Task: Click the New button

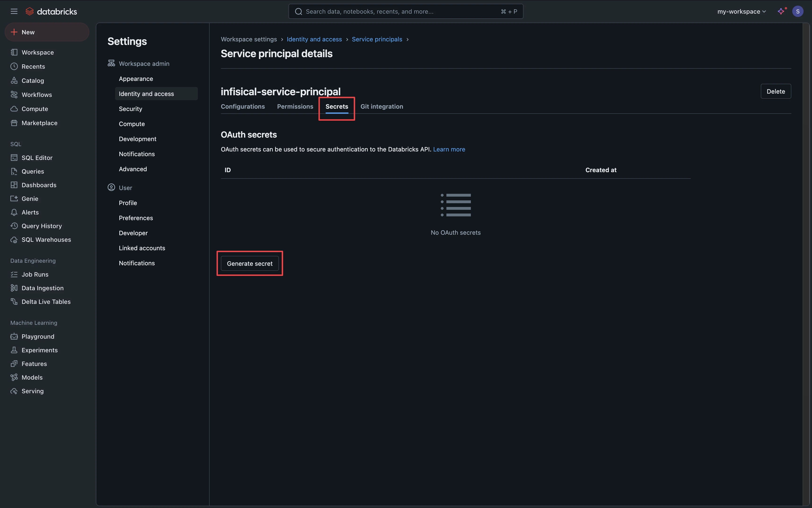Action: click(47, 32)
